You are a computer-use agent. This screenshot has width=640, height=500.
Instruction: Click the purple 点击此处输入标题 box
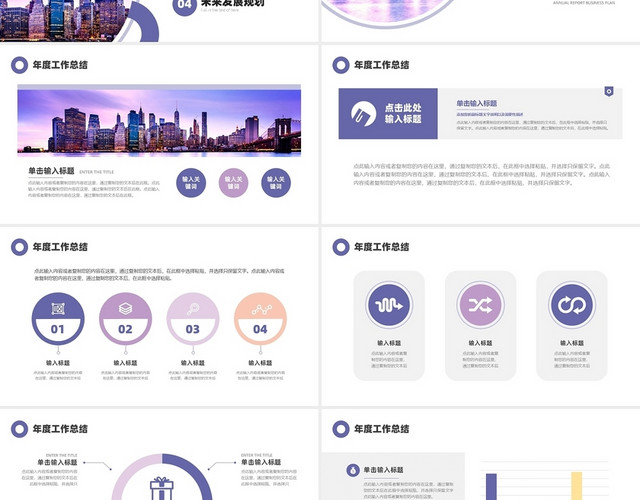pos(388,113)
